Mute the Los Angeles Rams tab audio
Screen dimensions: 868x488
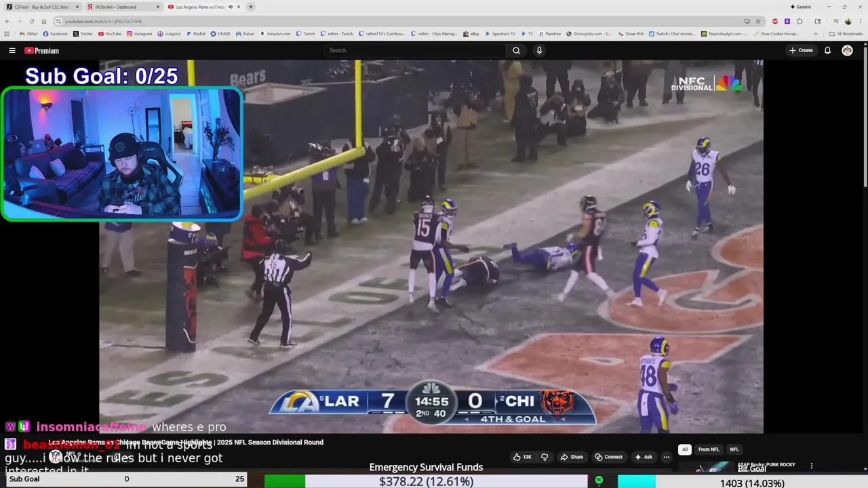point(231,7)
